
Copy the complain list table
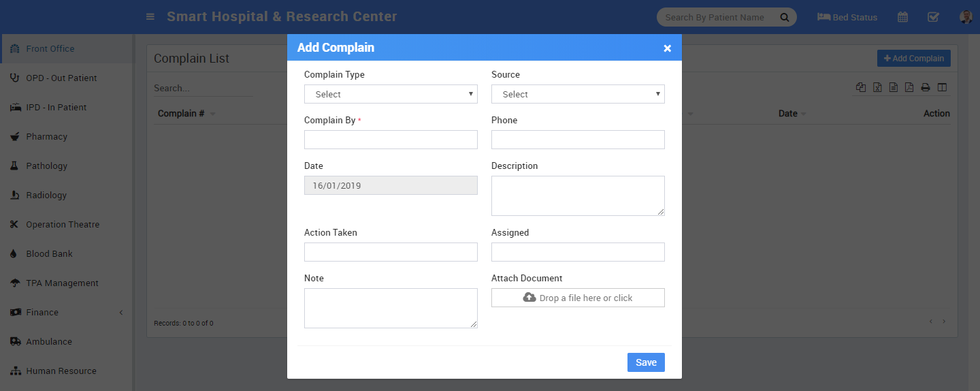(x=861, y=87)
